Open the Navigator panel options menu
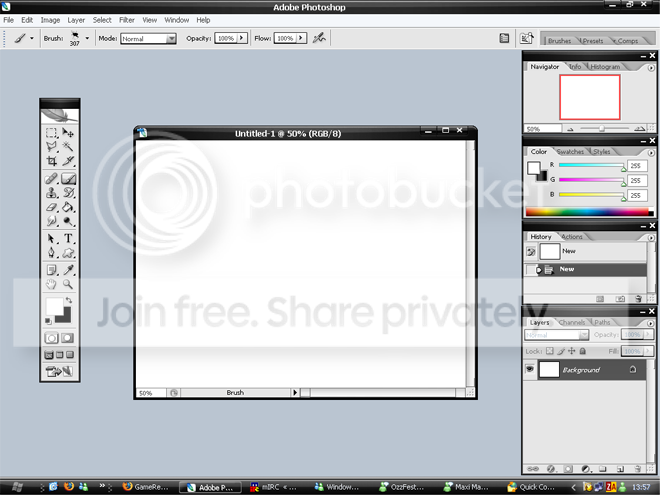Viewport: 660px width, 495px height. pos(651,67)
